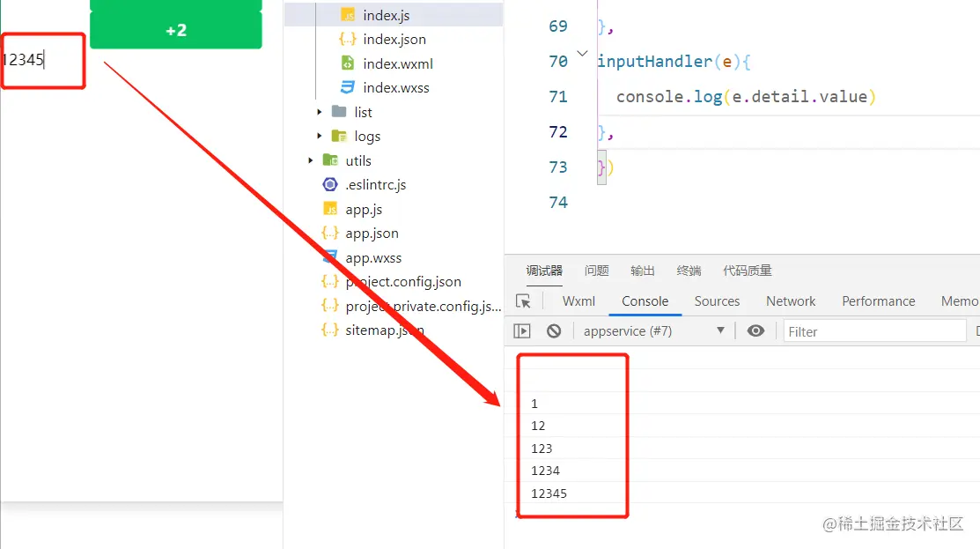Image resolution: width=980 pixels, height=549 pixels.
Task: Open project.private.config.js file
Action: click(x=424, y=307)
